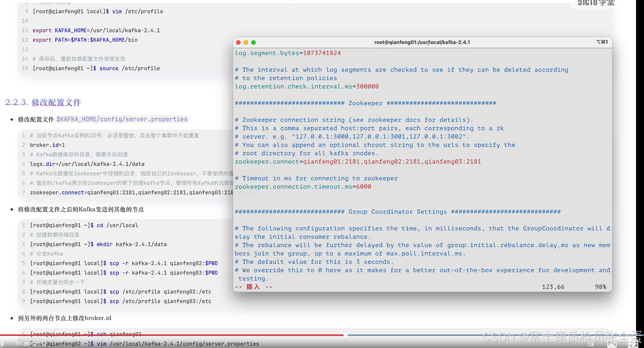Place cursor on zookeeper.connect line in terminal
This screenshot has height=348, width=644.
click(357, 162)
